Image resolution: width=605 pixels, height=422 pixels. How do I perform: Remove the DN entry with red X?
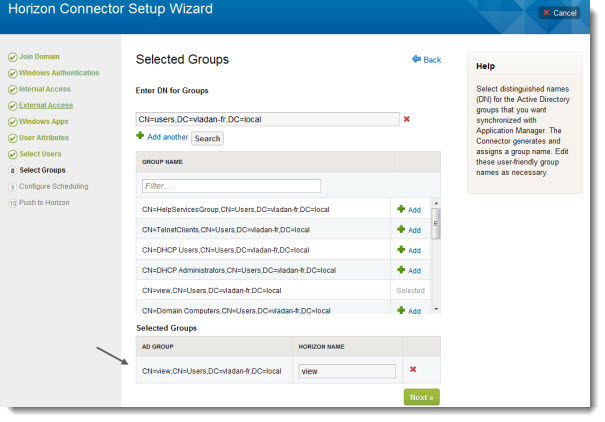click(407, 119)
